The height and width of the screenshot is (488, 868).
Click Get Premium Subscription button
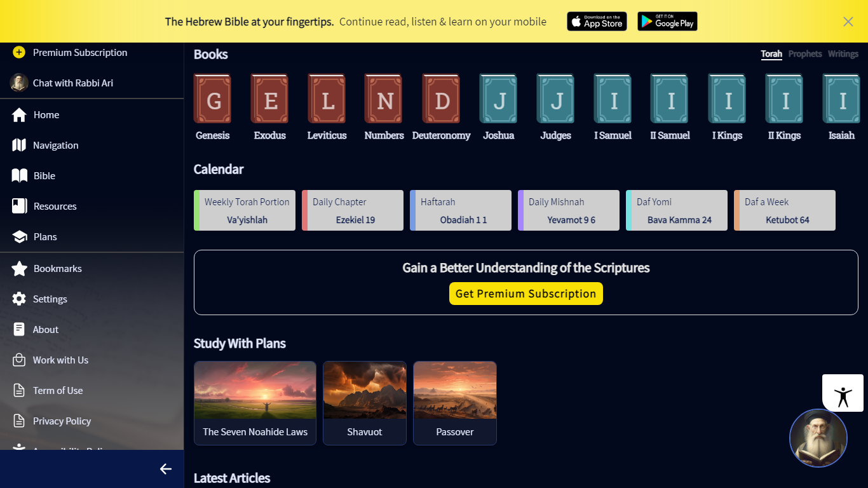point(526,294)
